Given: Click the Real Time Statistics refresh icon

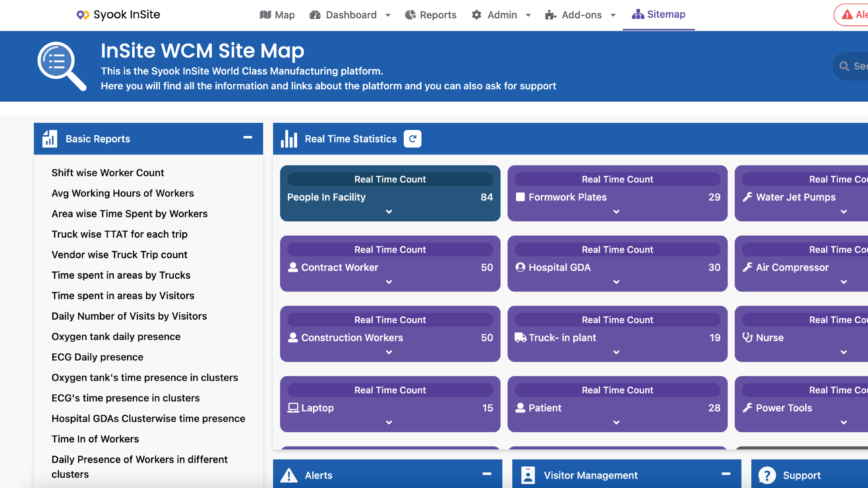Looking at the screenshot, I should point(412,139).
